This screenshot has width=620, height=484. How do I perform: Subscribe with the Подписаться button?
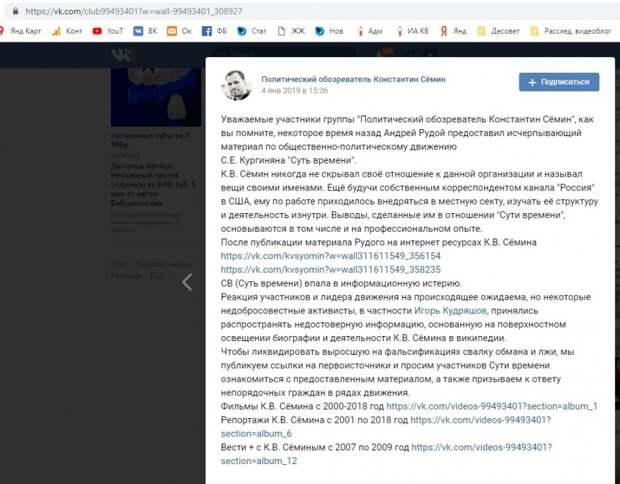(559, 82)
